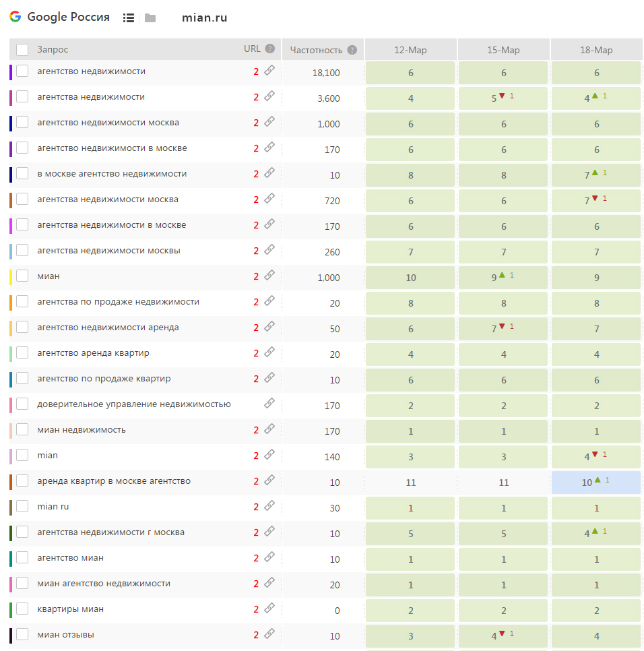This screenshot has height=651, width=644.
Task: Open link icon for mian row
Action: 269,455
